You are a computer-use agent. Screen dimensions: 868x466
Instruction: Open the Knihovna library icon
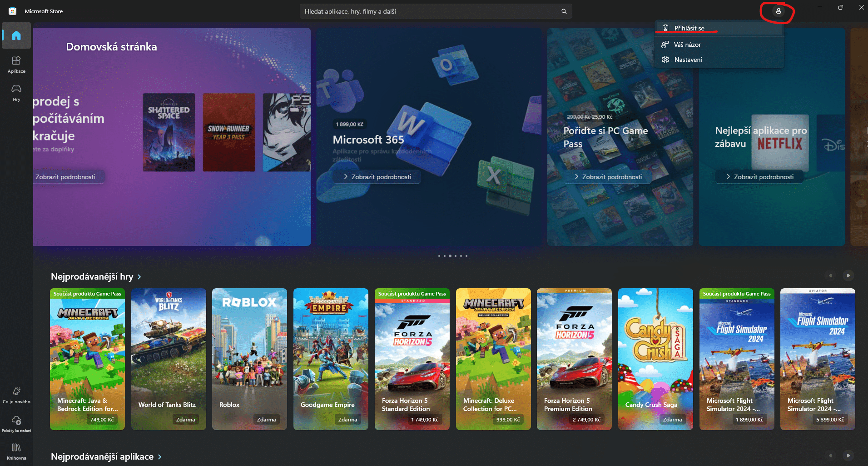[16, 451]
